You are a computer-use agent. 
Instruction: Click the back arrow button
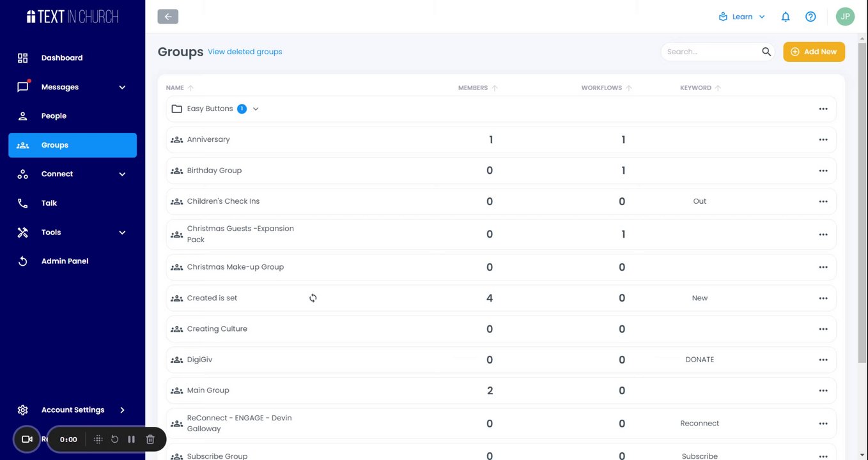tap(167, 17)
